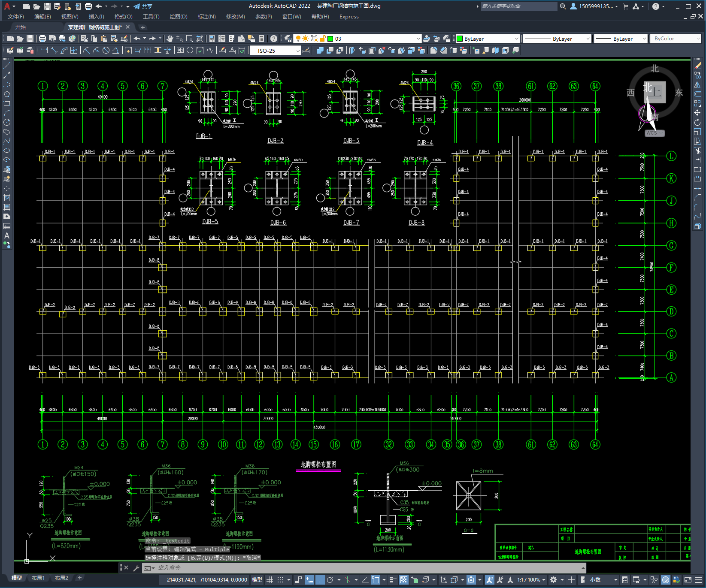706x588 pixels.
Task: Switch to the 布局2 layout tab
Action: [x=61, y=578]
